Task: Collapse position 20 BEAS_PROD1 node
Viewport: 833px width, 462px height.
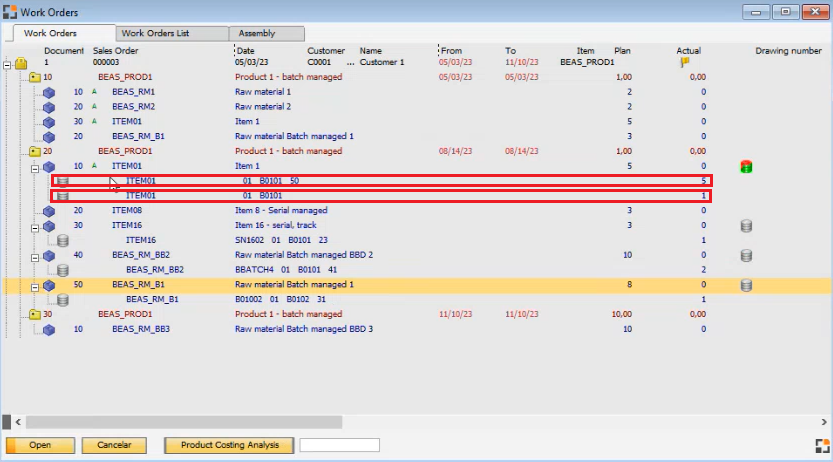Action: pyautogui.click(x=21, y=152)
